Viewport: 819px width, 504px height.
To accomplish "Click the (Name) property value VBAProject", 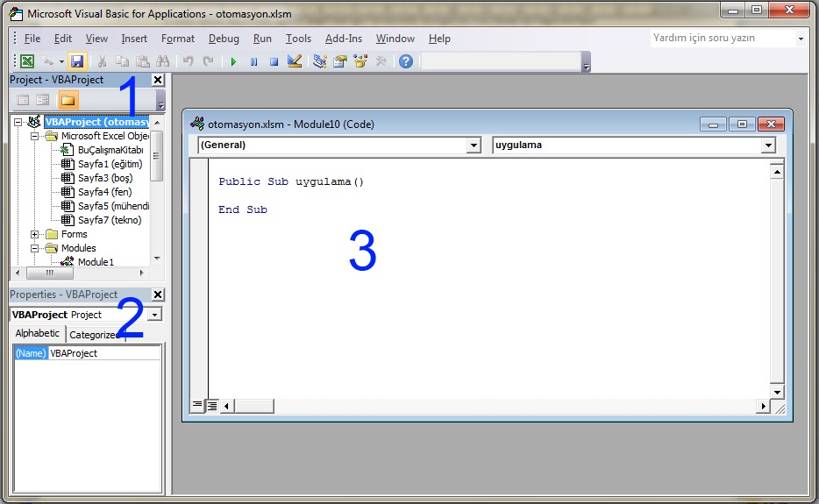I will pos(104,353).
